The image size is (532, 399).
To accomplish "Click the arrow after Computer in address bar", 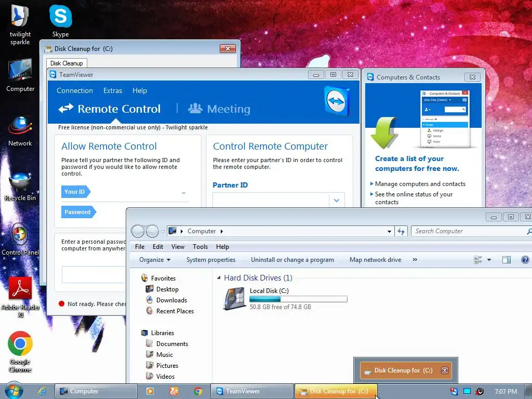I will [221, 231].
